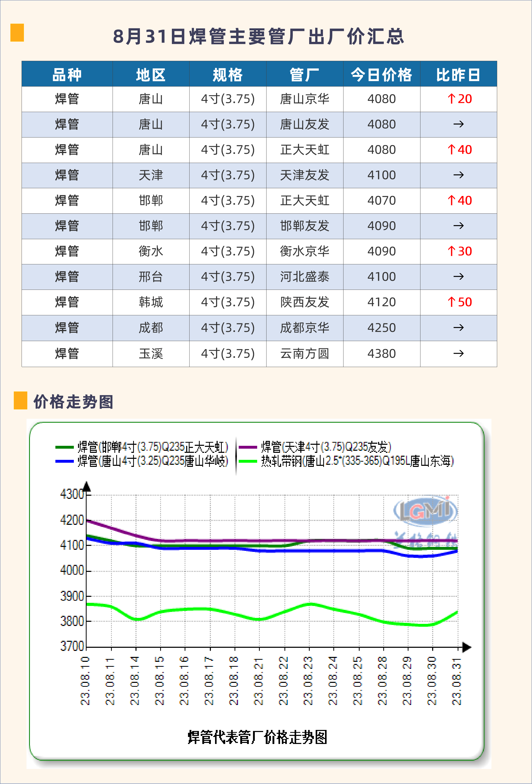Image resolution: width=532 pixels, height=784 pixels.
Task: Click the flat arrow in 云南方圆 row
Action: [x=458, y=354]
